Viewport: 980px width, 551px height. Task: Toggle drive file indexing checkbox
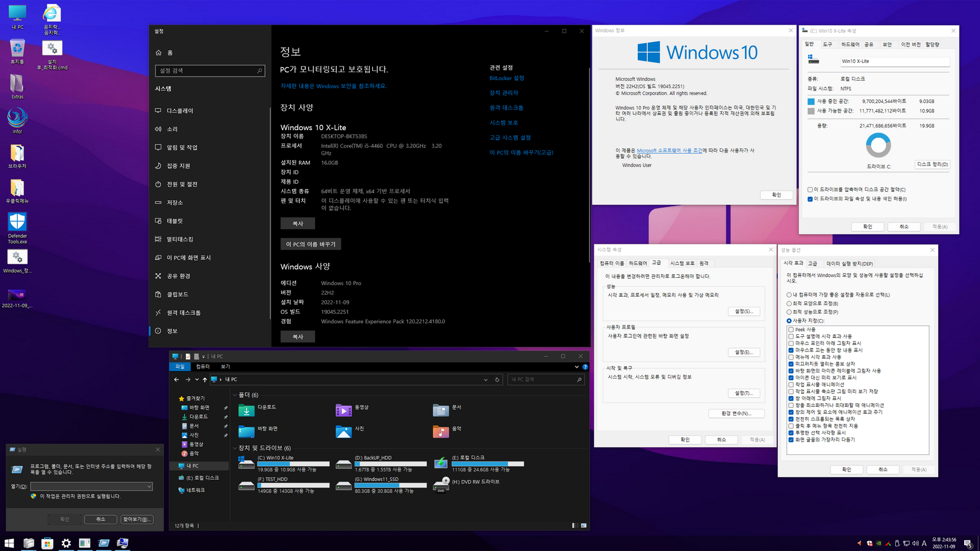tap(810, 199)
